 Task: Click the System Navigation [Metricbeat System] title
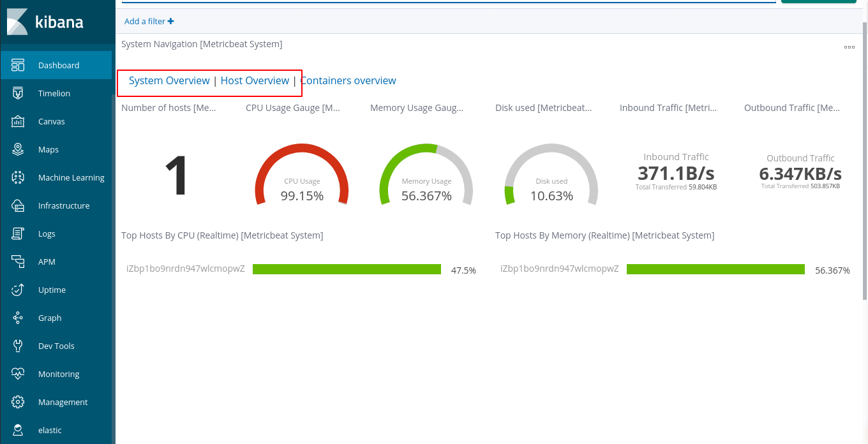click(202, 44)
